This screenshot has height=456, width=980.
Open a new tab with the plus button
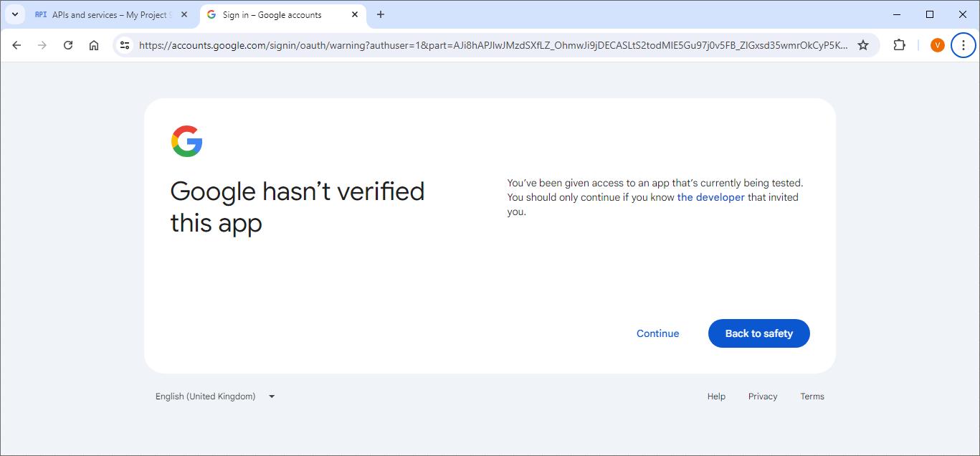coord(381,14)
